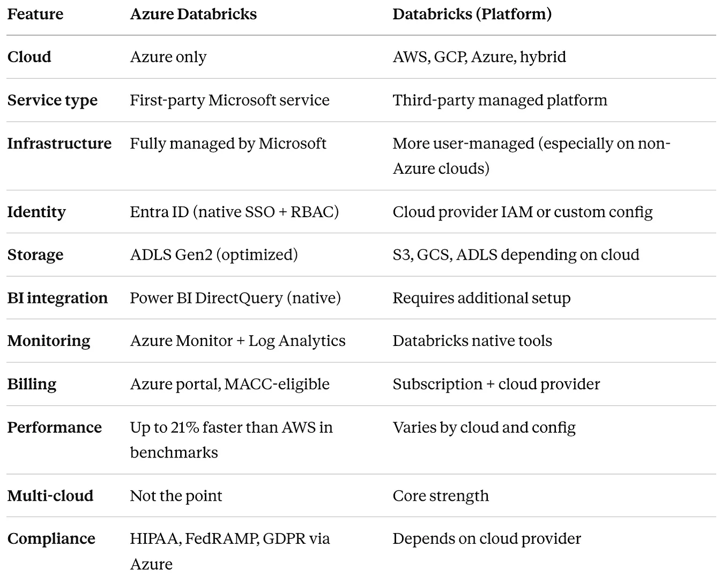Click the Service type row label
The image size is (728, 584).
click(x=53, y=100)
